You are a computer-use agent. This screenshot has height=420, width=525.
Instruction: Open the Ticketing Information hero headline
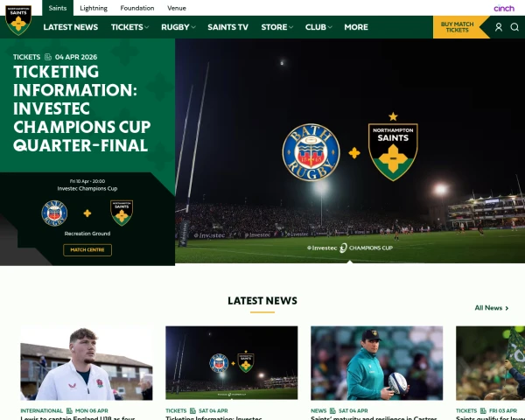click(x=82, y=108)
